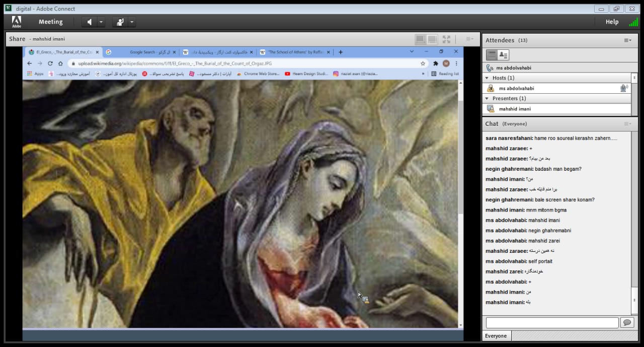Click the Adobe logo icon
644x347 pixels.
pyautogui.click(x=17, y=22)
